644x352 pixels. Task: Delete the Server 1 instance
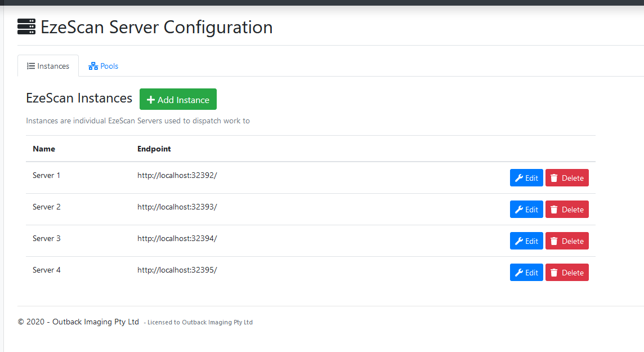[x=567, y=178]
